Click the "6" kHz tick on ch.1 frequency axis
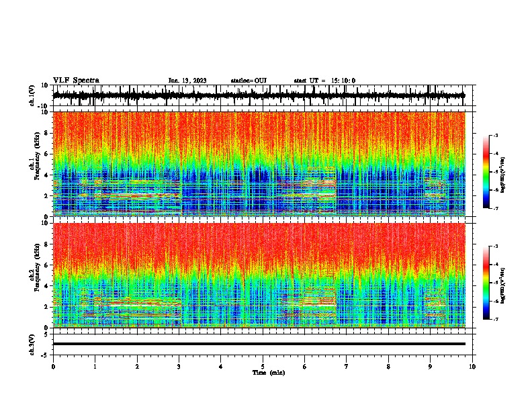 pos(46,154)
